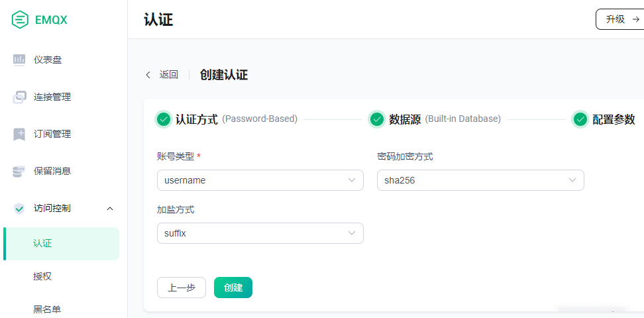The width and height of the screenshot is (644, 318).
Task: Click the 认证方式 step check icon
Action: pyautogui.click(x=164, y=119)
